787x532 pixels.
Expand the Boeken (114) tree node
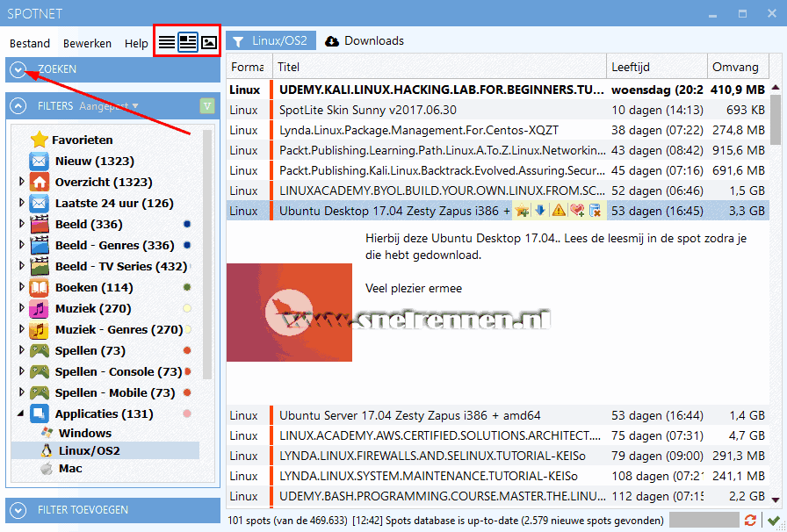(22, 286)
